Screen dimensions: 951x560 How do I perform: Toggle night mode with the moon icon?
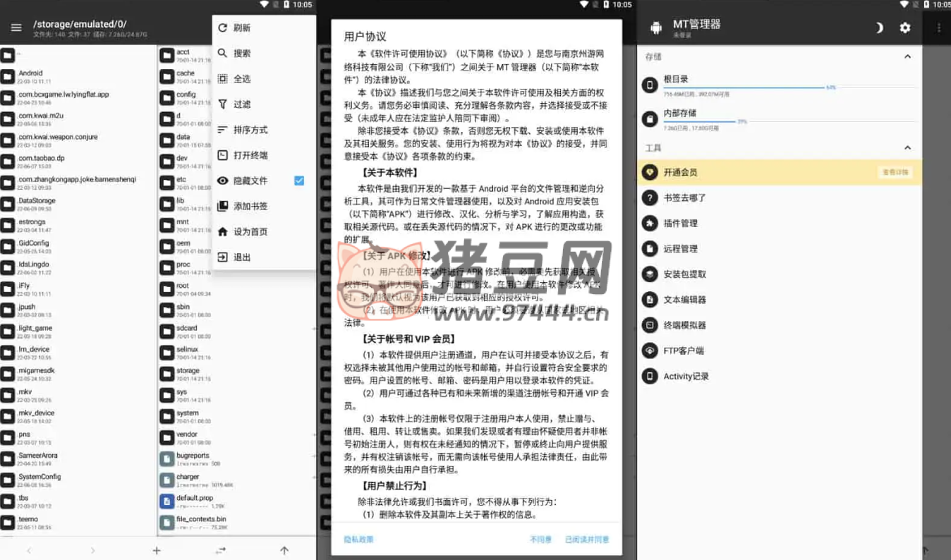(x=878, y=28)
